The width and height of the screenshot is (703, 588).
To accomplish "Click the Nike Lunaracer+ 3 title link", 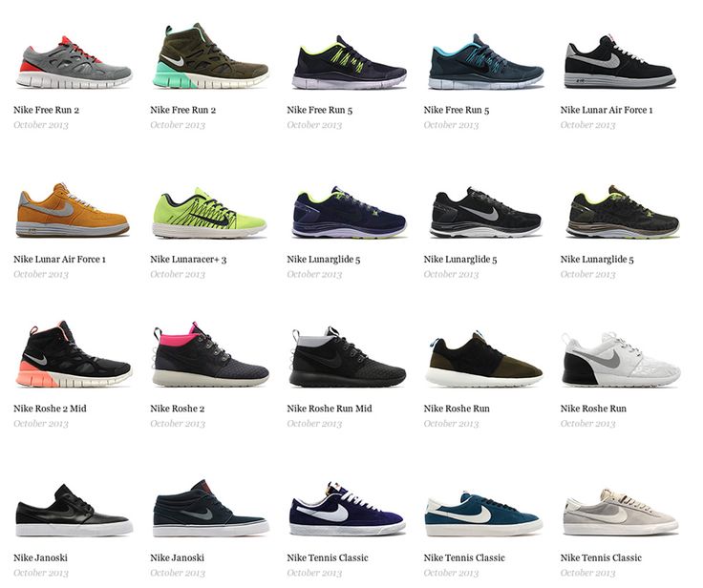I will (188, 259).
